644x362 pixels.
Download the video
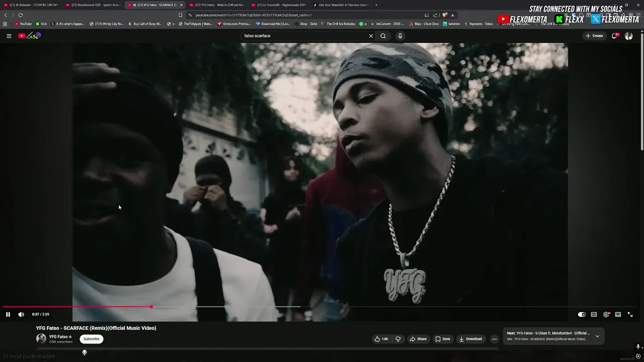pos(470,339)
